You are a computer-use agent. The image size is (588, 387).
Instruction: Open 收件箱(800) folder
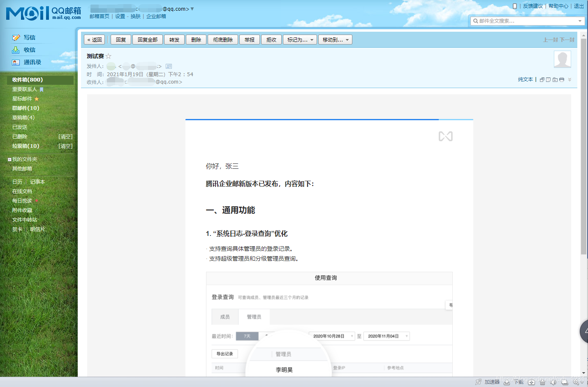pyautogui.click(x=40, y=80)
